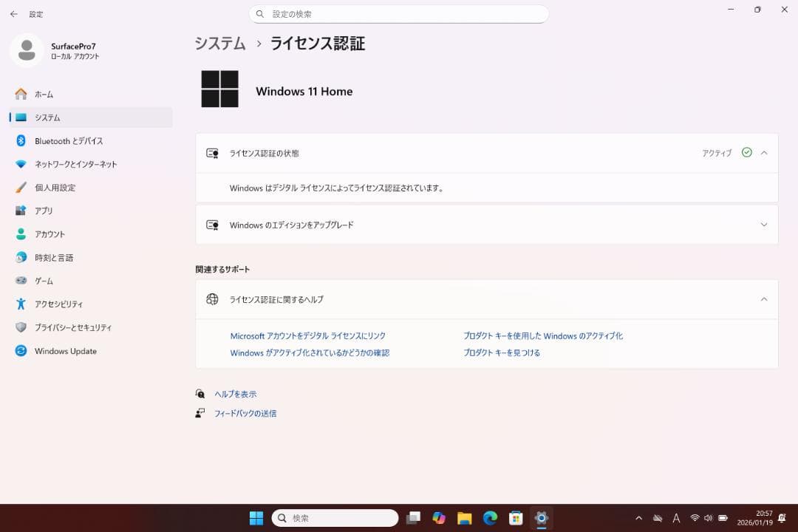Open Microsoft Store from the taskbar

pos(515,518)
